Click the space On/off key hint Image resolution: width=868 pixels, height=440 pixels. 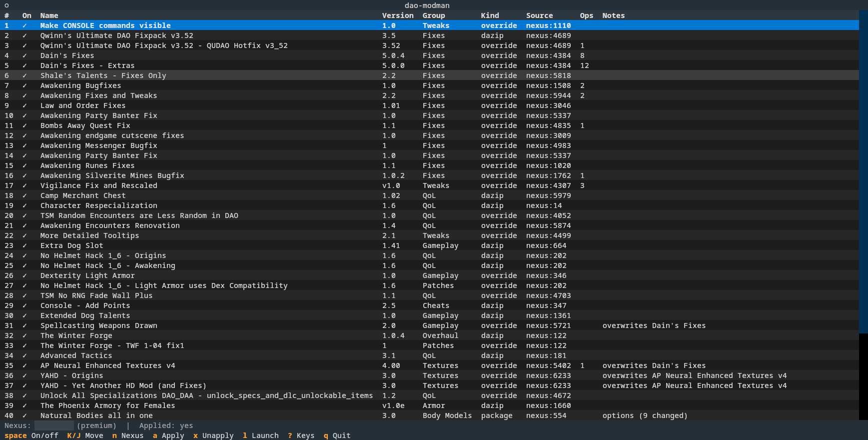tap(31, 435)
